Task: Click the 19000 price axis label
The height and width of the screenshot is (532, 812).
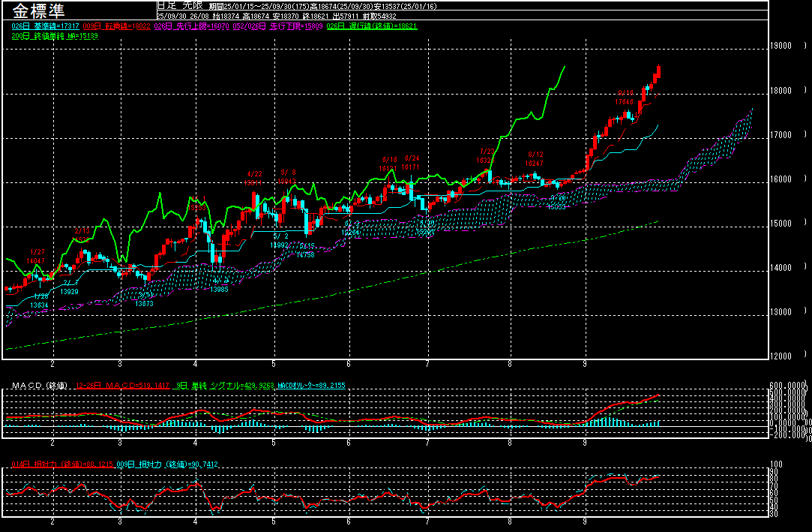Action: tap(781, 47)
